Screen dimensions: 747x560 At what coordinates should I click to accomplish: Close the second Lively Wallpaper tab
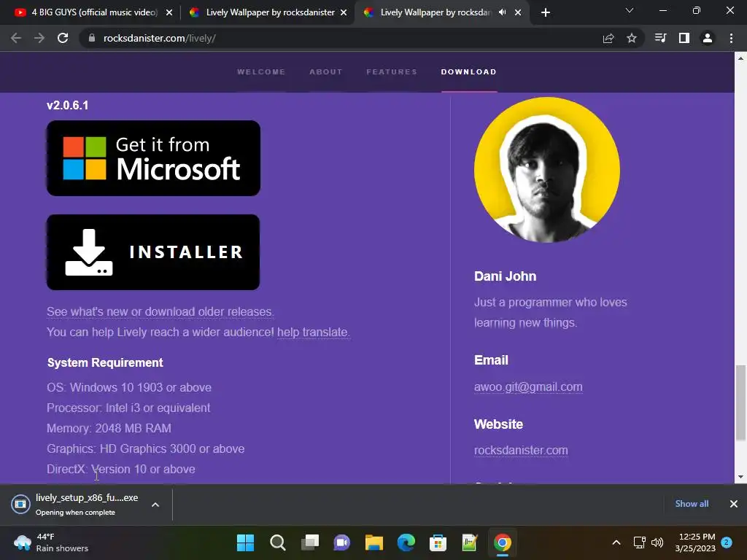coord(344,13)
